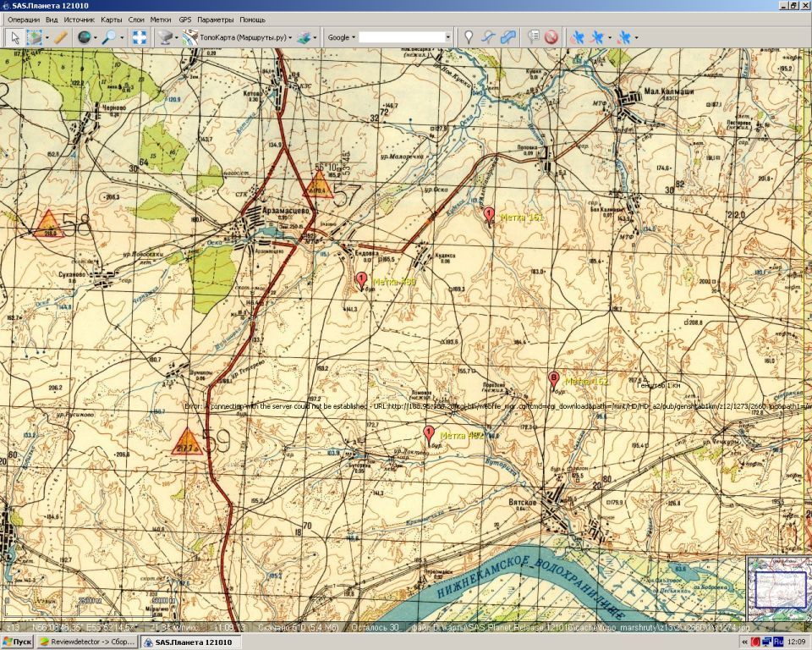Switch to Reviewdetector taskbar window
Viewport: 812px width, 650px height.
(x=86, y=642)
